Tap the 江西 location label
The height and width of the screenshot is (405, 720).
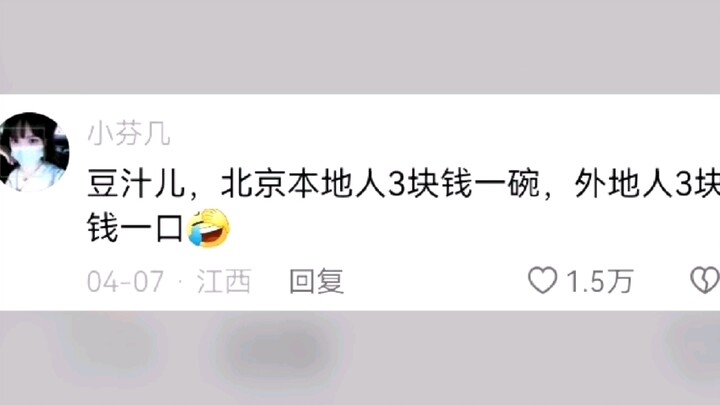pyautogui.click(x=224, y=281)
